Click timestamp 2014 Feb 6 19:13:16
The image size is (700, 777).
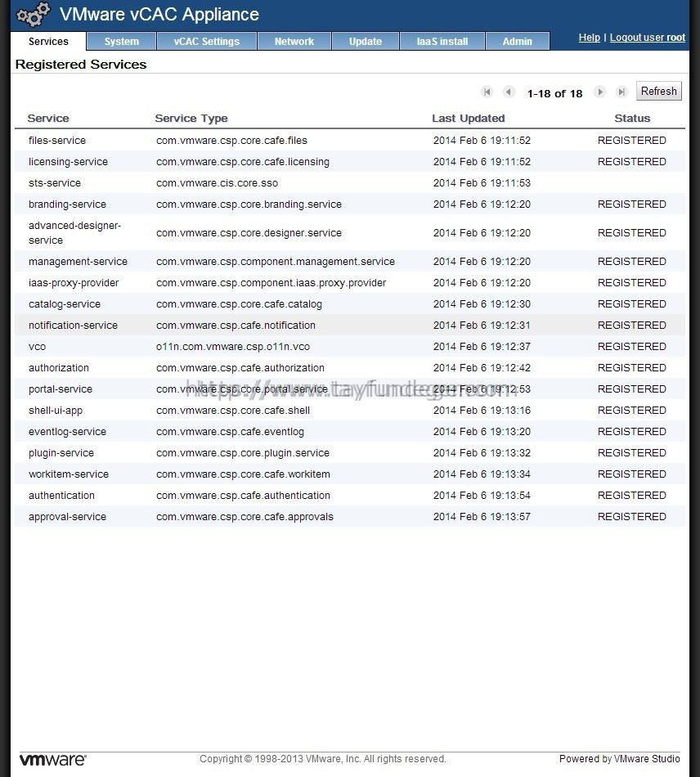pos(482,411)
